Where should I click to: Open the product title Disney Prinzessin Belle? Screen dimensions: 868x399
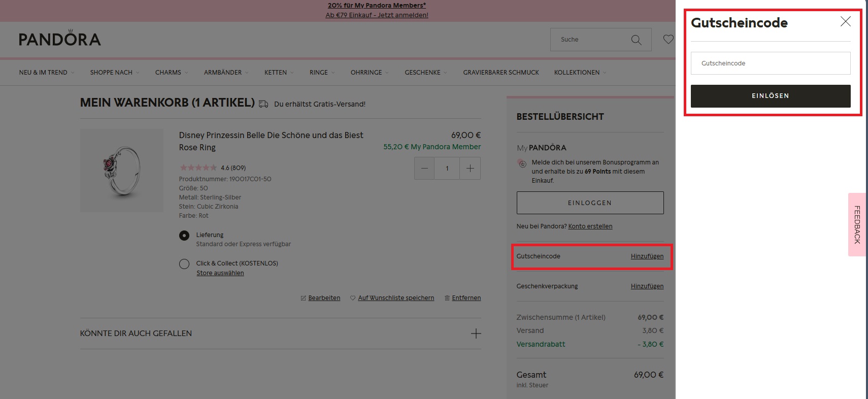coord(271,141)
